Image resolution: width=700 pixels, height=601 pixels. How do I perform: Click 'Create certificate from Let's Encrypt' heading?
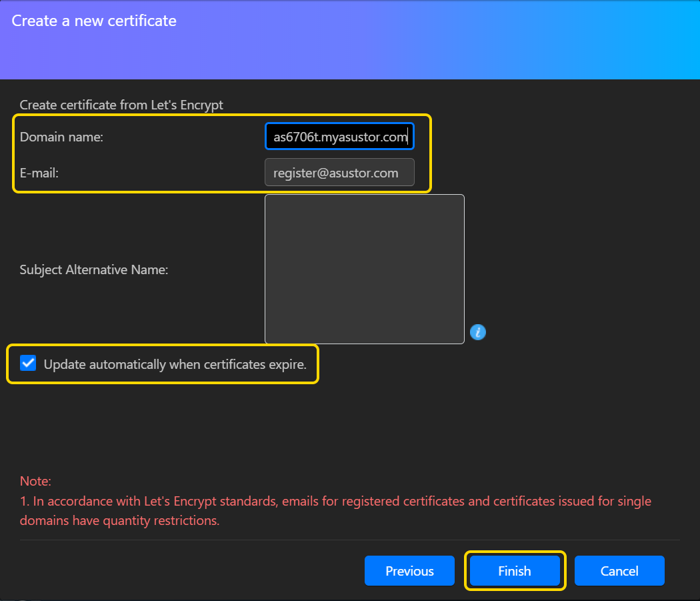tap(121, 105)
